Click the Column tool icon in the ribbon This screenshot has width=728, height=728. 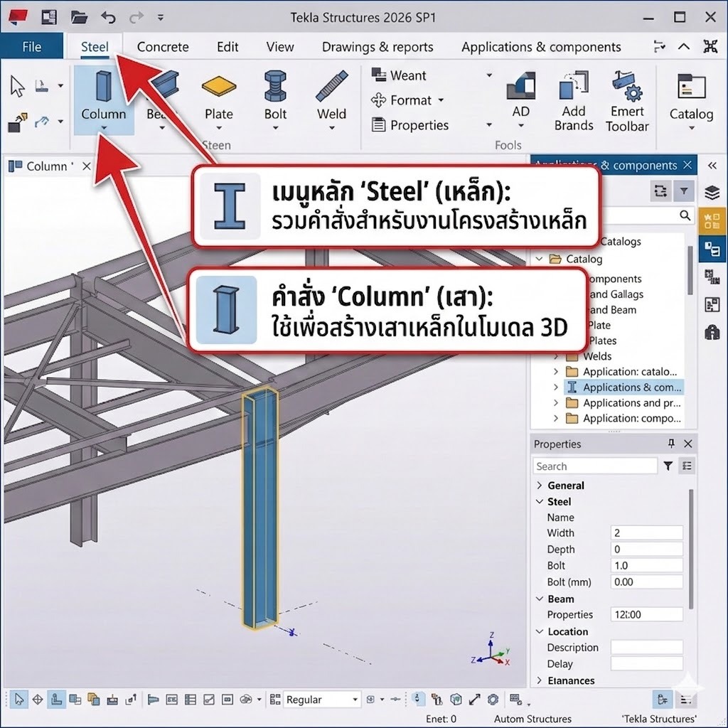(x=104, y=87)
